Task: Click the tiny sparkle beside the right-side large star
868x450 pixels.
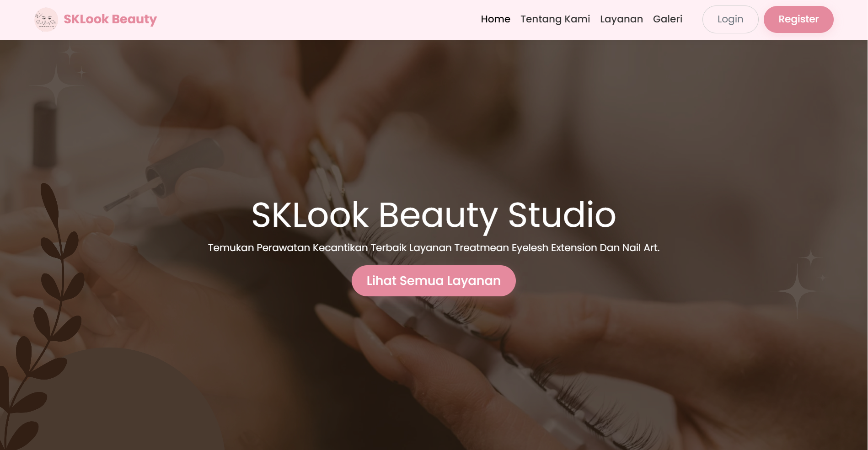Action: pos(822,278)
